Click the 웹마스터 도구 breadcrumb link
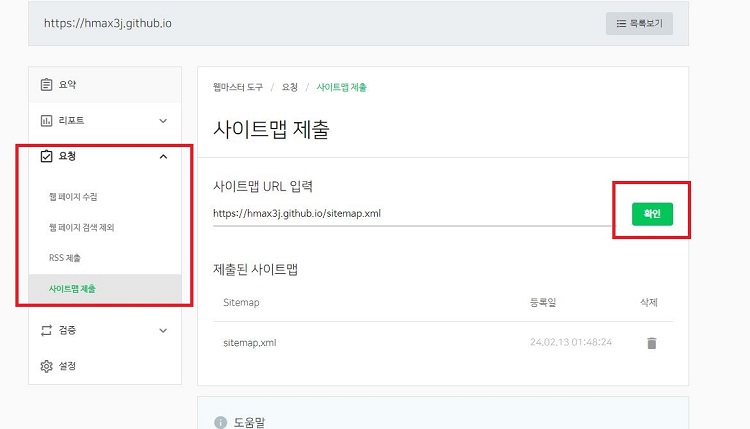This screenshot has height=429, width=750. (x=238, y=87)
